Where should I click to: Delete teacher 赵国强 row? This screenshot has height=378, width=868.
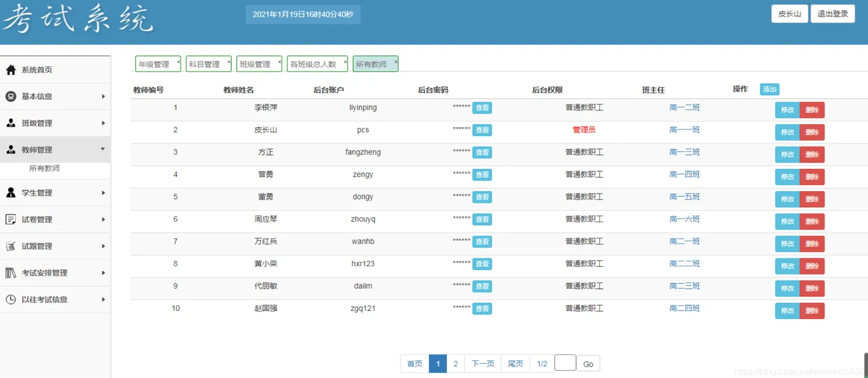pyautogui.click(x=812, y=311)
